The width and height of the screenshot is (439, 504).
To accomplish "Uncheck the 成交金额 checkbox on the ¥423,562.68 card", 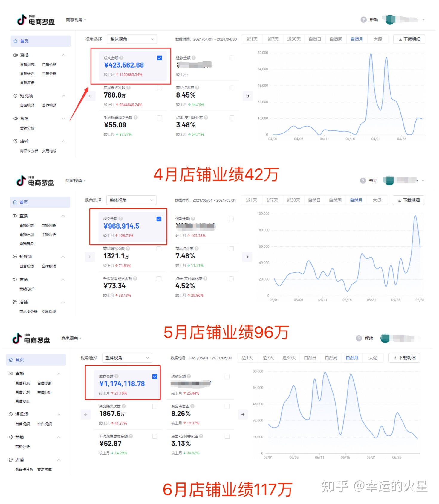I will pyautogui.click(x=160, y=58).
